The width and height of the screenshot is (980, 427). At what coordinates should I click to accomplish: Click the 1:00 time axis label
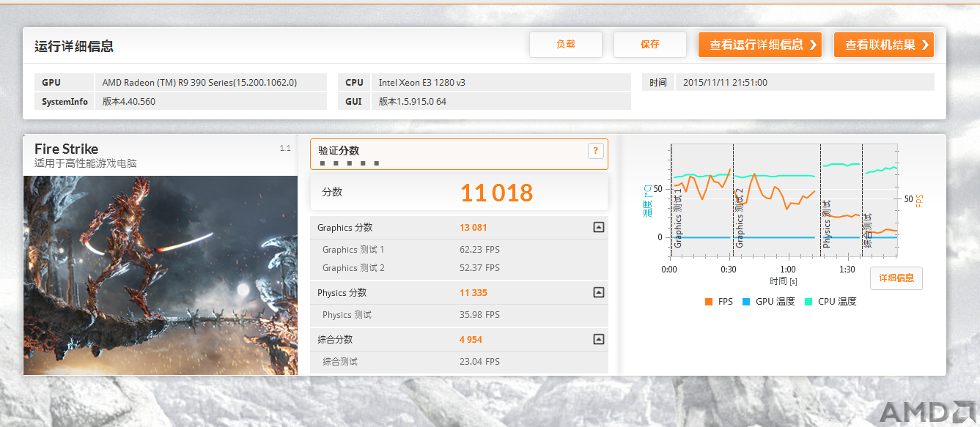point(787,270)
